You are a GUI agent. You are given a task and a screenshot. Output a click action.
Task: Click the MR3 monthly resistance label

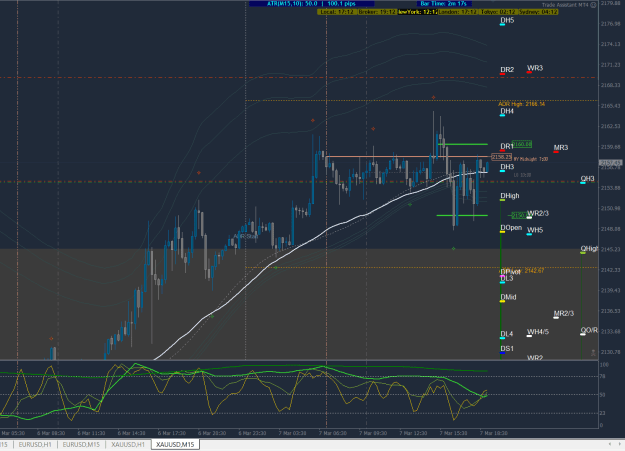[x=561, y=148]
